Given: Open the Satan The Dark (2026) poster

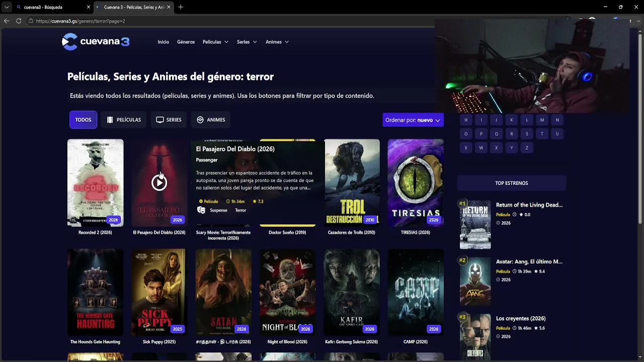Looking at the screenshot, I should click(x=223, y=292).
